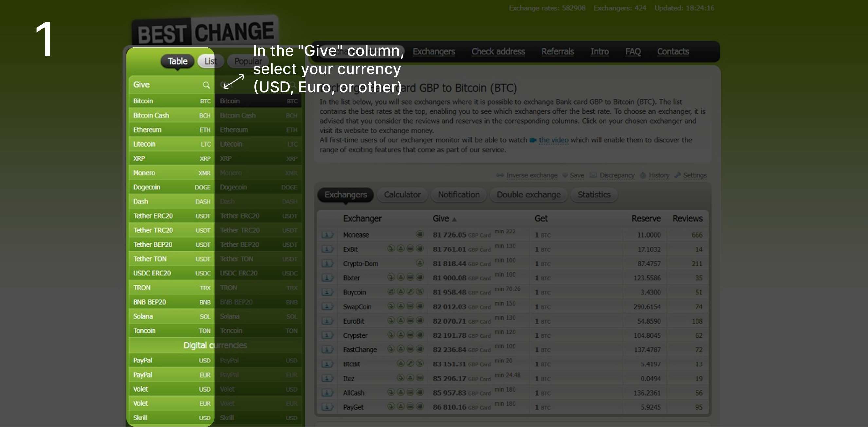Open the info icon for Crypster
The image size is (868, 427).
pyautogui.click(x=327, y=335)
